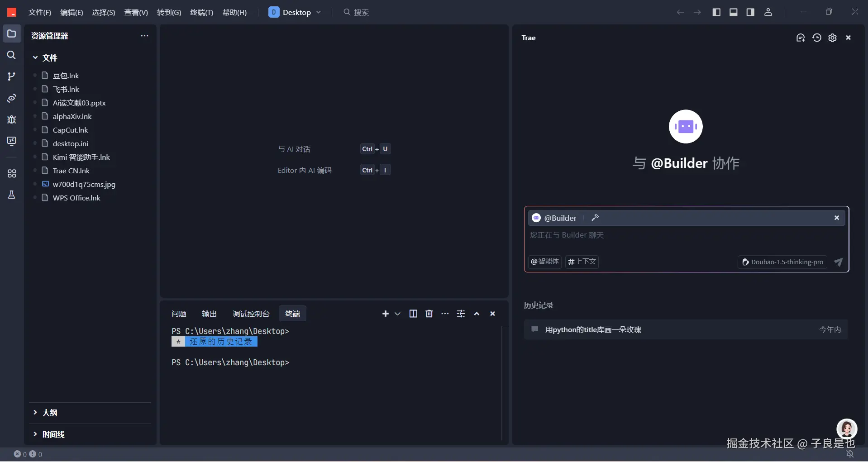Open the Testing flask icon in sidebar

coord(12,195)
